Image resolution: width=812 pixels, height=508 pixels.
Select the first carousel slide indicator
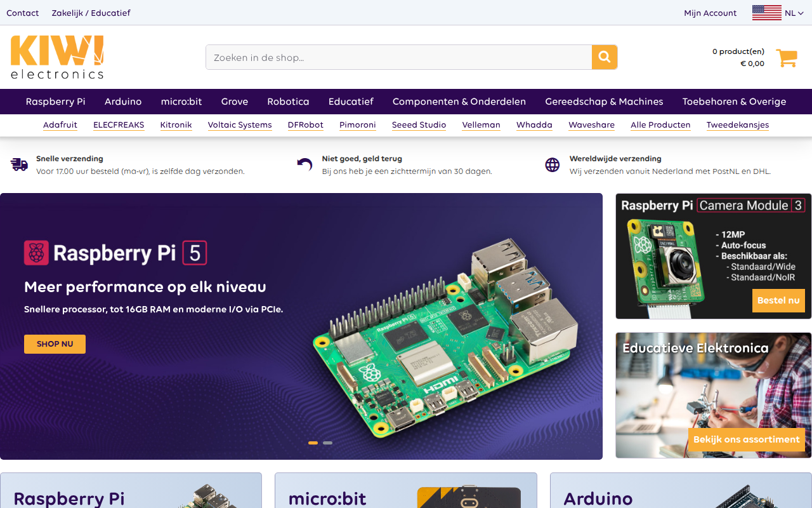pyautogui.click(x=313, y=443)
